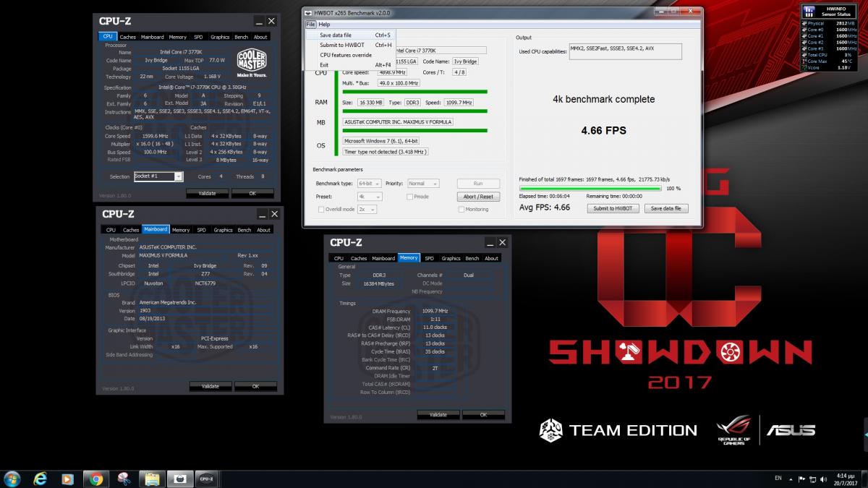Launch Windows Media Player from taskbar

(68, 479)
